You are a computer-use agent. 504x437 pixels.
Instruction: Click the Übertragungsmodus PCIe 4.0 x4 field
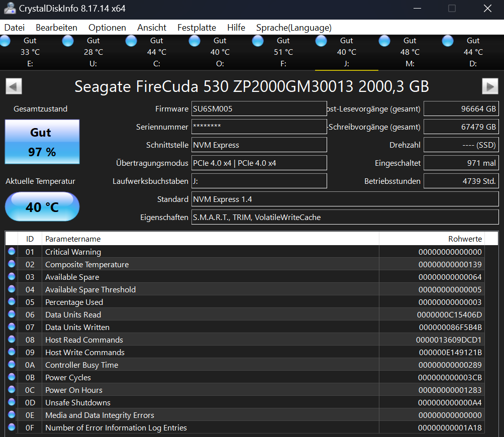point(259,163)
